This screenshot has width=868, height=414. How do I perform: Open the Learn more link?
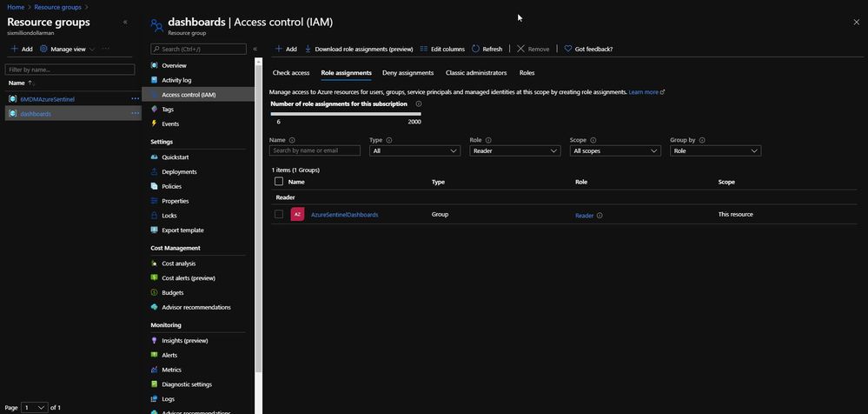pos(646,92)
